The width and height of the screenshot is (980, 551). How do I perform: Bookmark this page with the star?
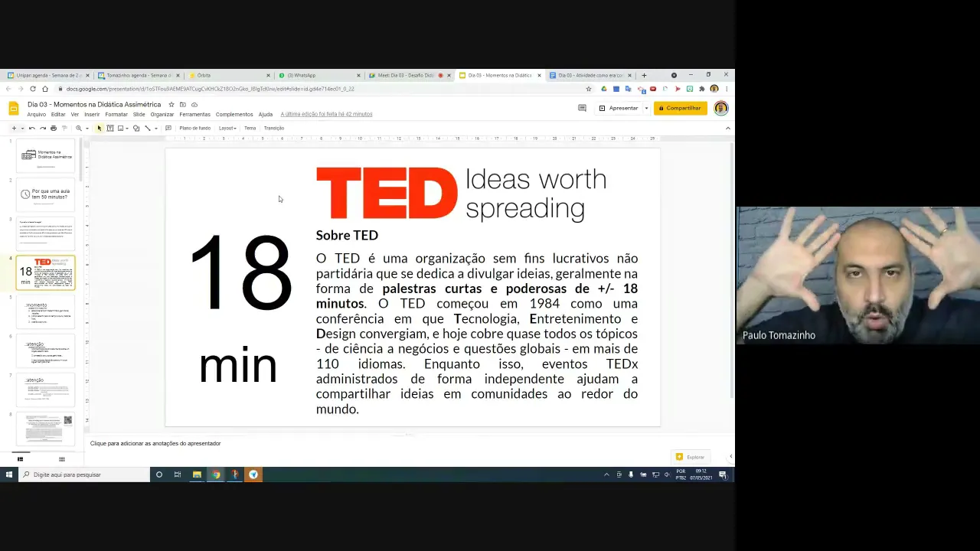(x=589, y=89)
